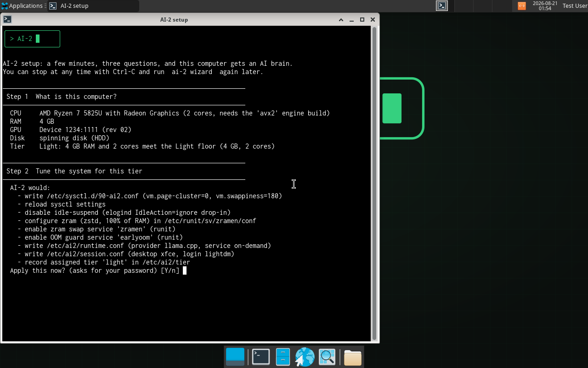This screenshot has width=588, height=368.
Task: Open the terminal window menu icon in title bar
Action: click(x=7, y=19)
